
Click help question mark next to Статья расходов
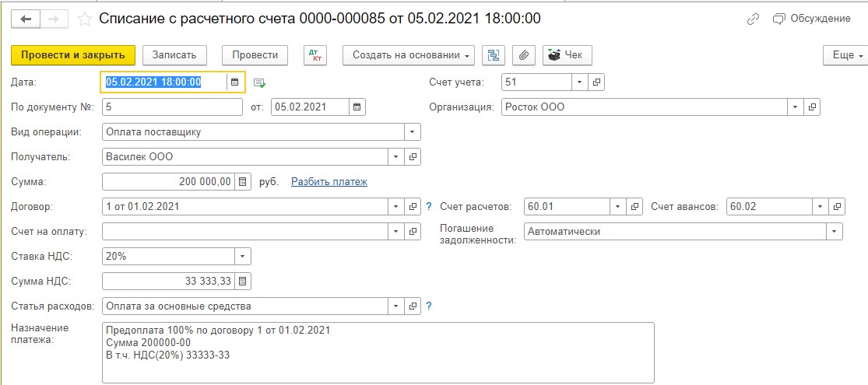pyautogui.click(x=428, y=306)
